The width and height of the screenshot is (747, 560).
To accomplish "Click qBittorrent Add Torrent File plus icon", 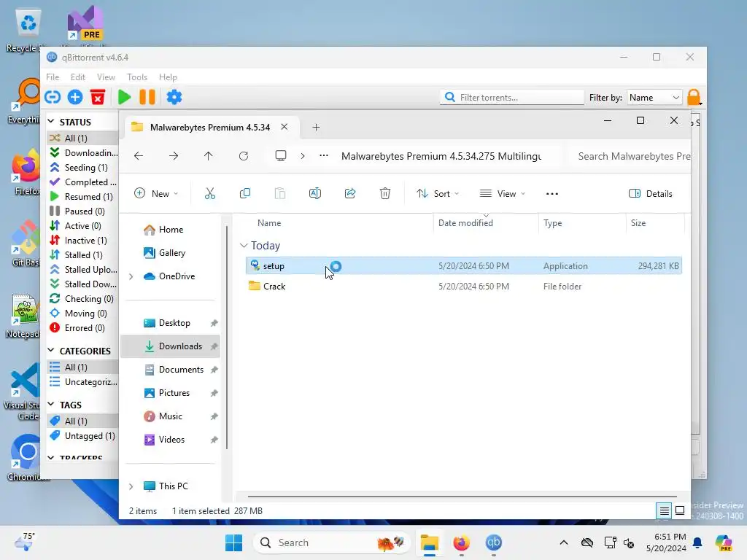I will coord(75,97).
